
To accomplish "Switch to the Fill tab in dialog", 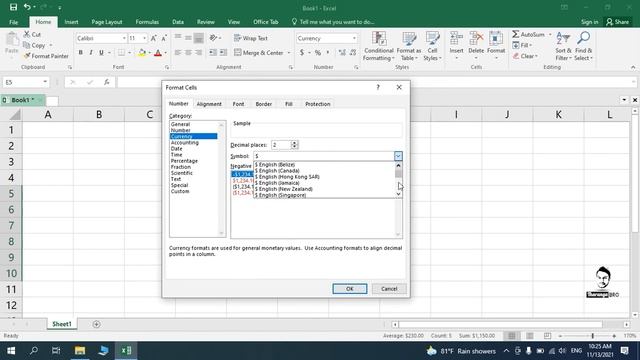I will 289,104.
